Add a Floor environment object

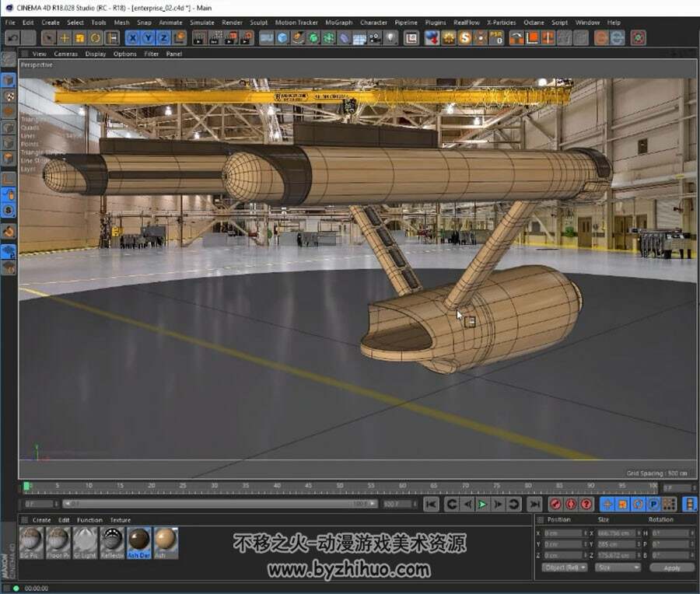tap(359, 38)
